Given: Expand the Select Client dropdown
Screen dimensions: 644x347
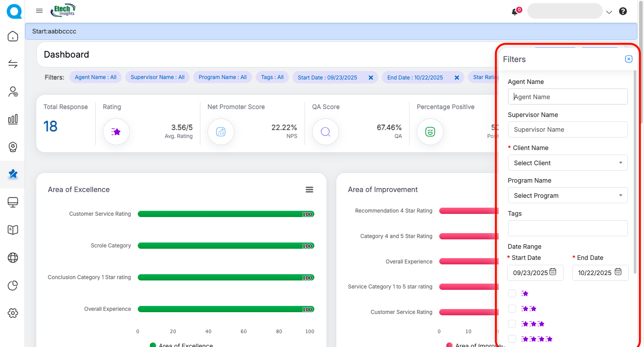Looking at the screenshot, I should [568, 163].
